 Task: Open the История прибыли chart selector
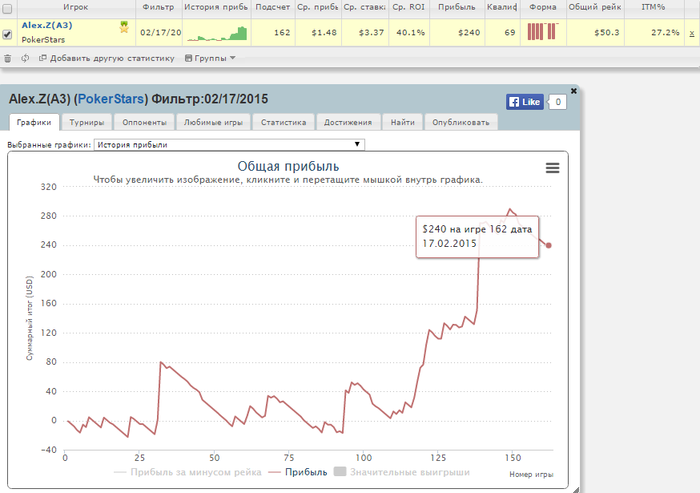[229, 145]
